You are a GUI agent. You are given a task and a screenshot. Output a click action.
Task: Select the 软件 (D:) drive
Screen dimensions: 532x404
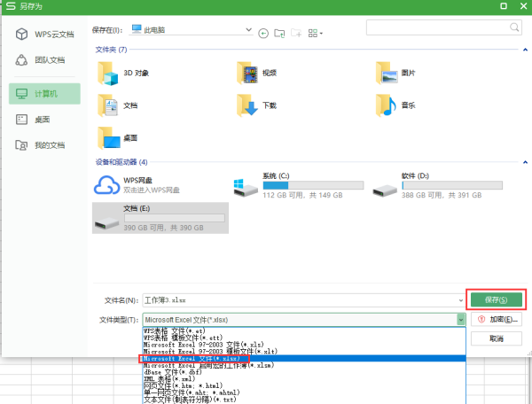pyautogui.click(x=438, y=186)
